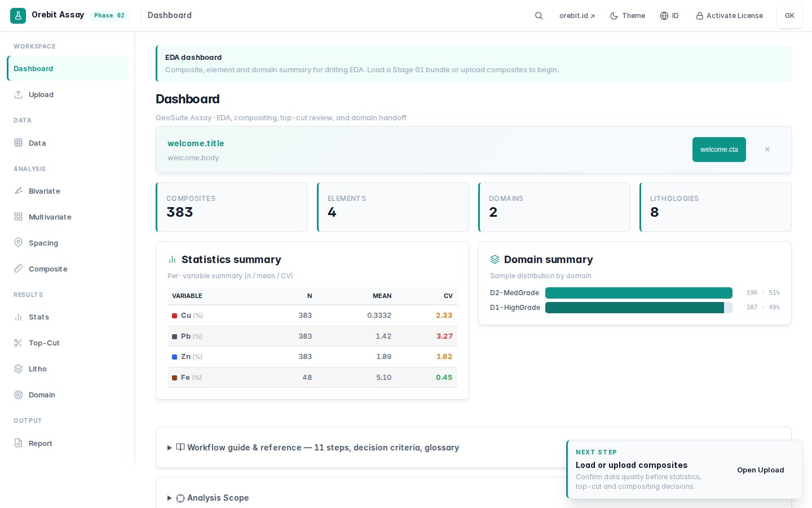Click the Activate License label
This screenshot has width=812, height=508.
point(735,16)
